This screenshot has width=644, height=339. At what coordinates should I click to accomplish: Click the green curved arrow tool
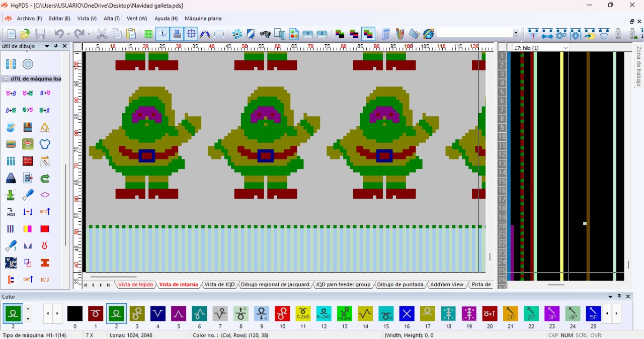pyautogui.click(x=45, y=178)
